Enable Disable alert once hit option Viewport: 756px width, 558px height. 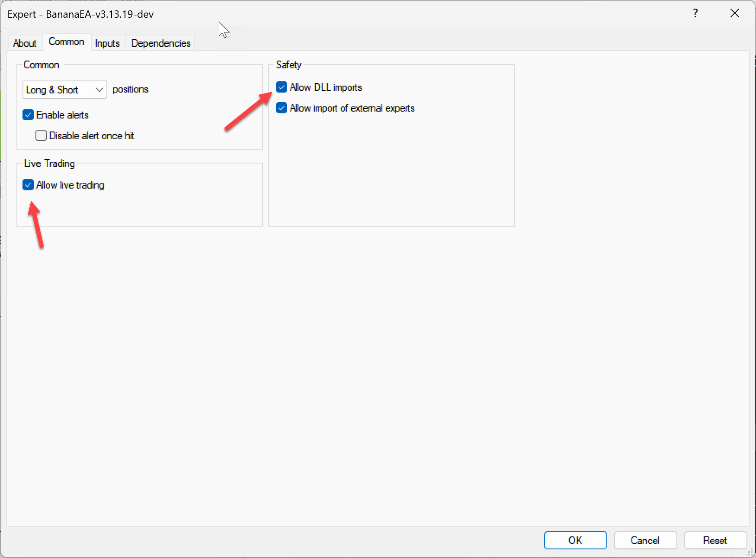pos(41,136)
